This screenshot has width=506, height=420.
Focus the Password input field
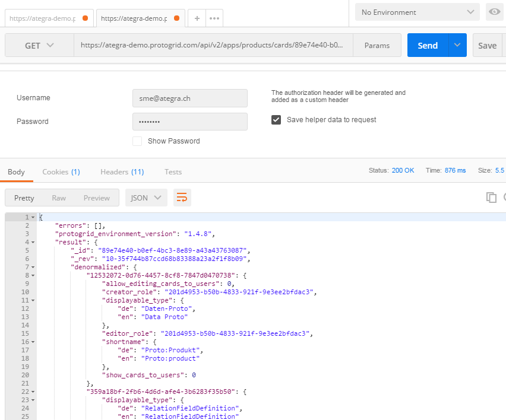[190, 122]
